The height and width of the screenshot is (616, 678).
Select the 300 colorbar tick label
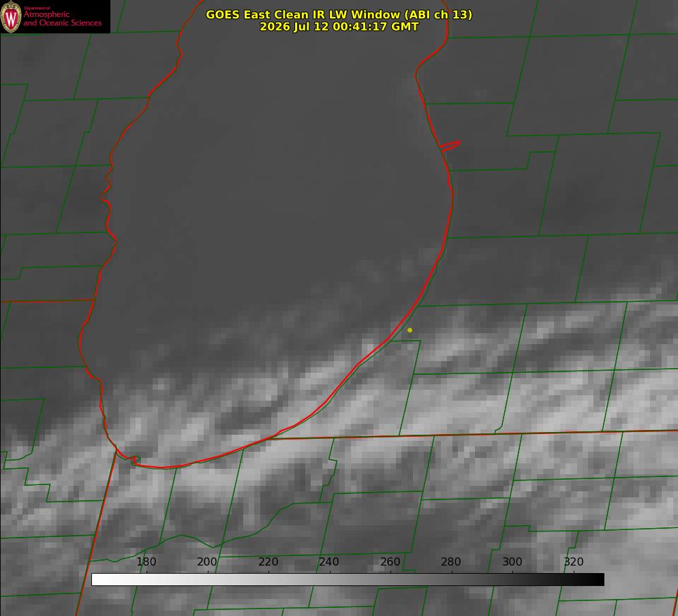[512, 561]
